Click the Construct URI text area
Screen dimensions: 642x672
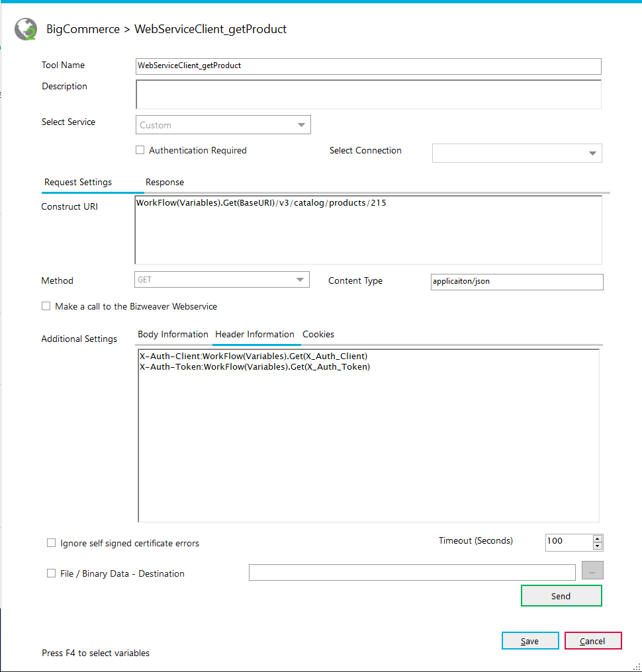369,230
